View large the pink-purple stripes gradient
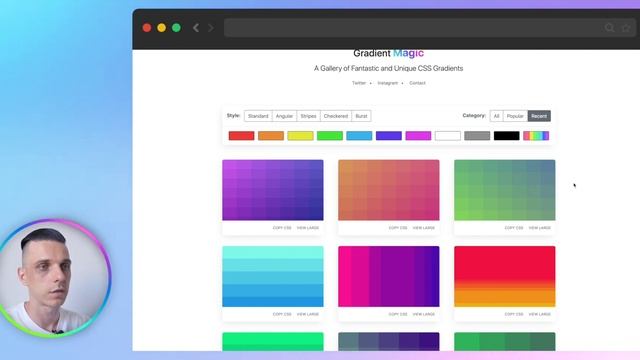The image size is (640, 360). 424,314
